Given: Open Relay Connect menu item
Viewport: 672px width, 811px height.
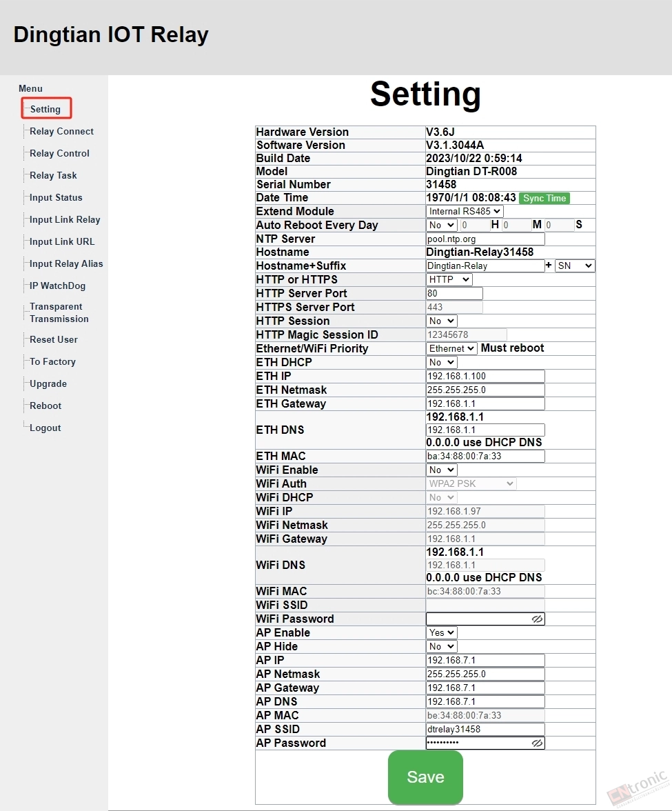Looking at the screenshot, I should (x=61, y=131).
